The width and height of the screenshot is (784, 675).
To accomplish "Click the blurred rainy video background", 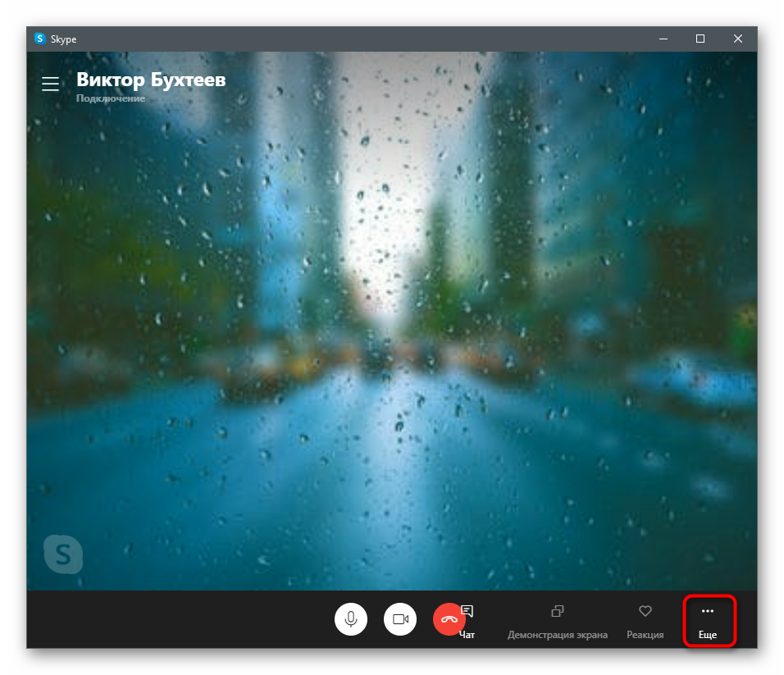I will [x=392, y=328].
